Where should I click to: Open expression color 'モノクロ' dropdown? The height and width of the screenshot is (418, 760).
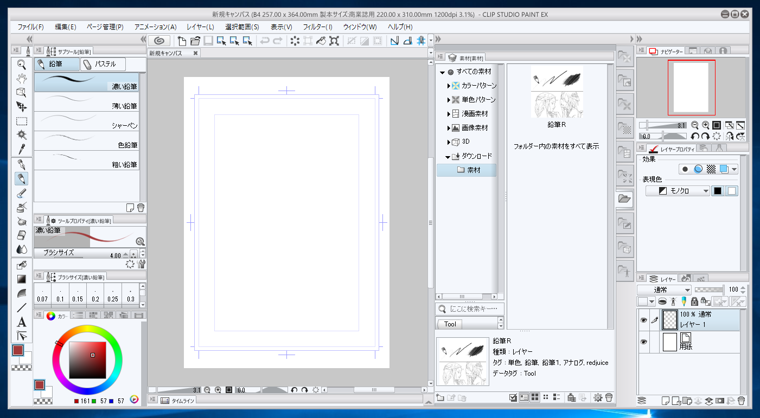coord(677,191)
